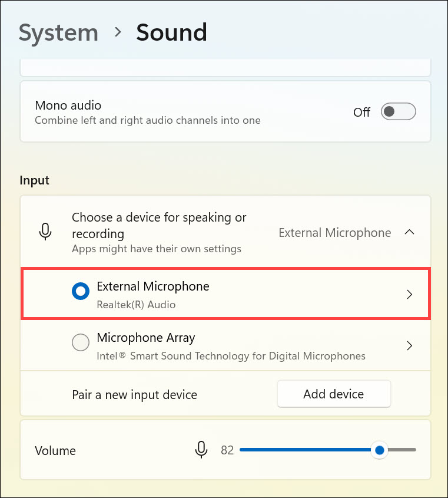The image size is (448, 498).
Task: Go back to System breadcrumb
Action: point(58,32)
